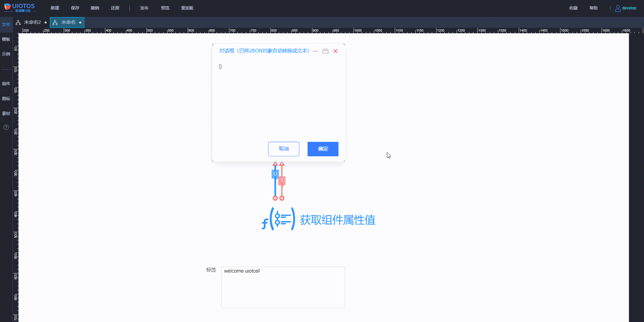Open the 新建 menu item
The height and width of the screenshot is (322, 644).
tap(55, 8)
